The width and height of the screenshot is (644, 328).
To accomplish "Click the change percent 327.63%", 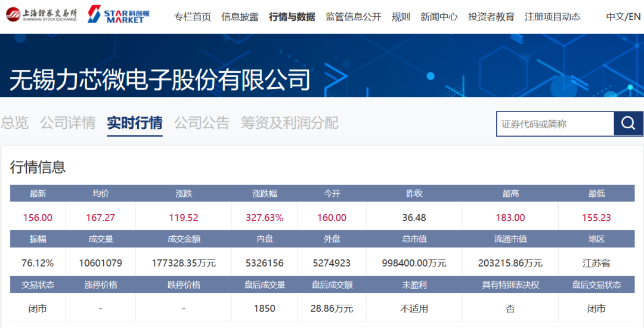I will 265,218.
